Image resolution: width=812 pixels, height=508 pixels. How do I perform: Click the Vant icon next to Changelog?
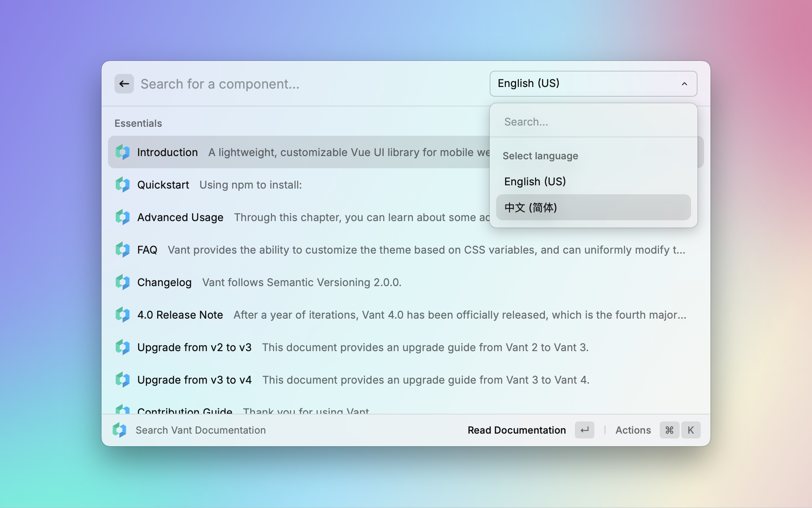[x=123, y=282]
